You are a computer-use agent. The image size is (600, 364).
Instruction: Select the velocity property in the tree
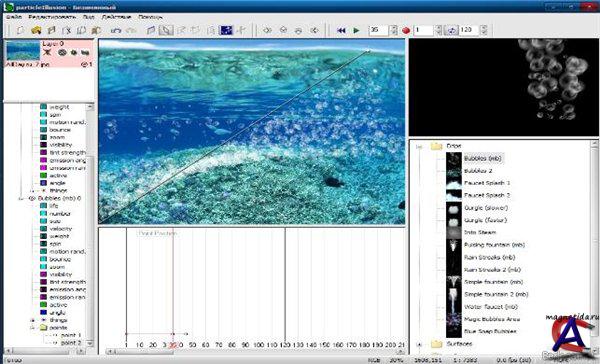pyautogui.click(x=61, y=229)
